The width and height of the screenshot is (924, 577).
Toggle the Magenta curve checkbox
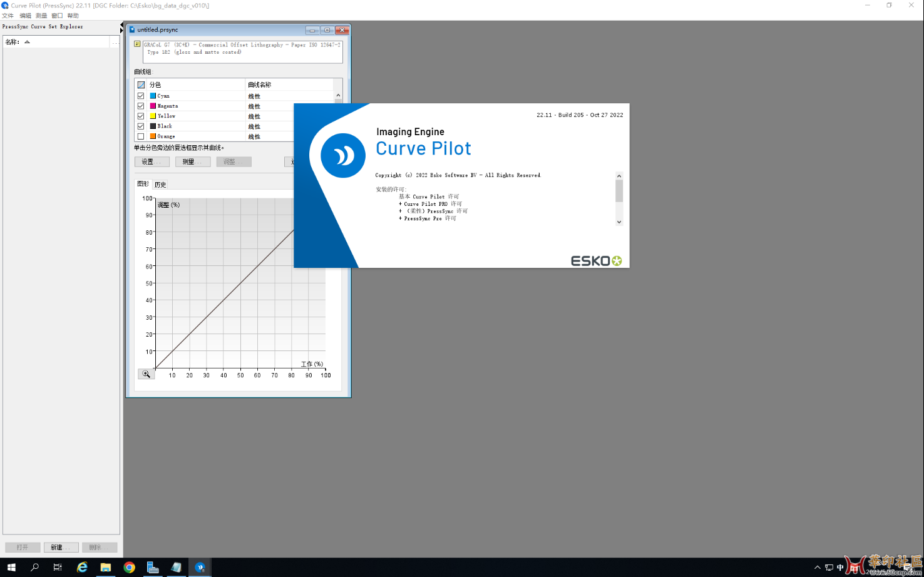(x=141, y=106)
